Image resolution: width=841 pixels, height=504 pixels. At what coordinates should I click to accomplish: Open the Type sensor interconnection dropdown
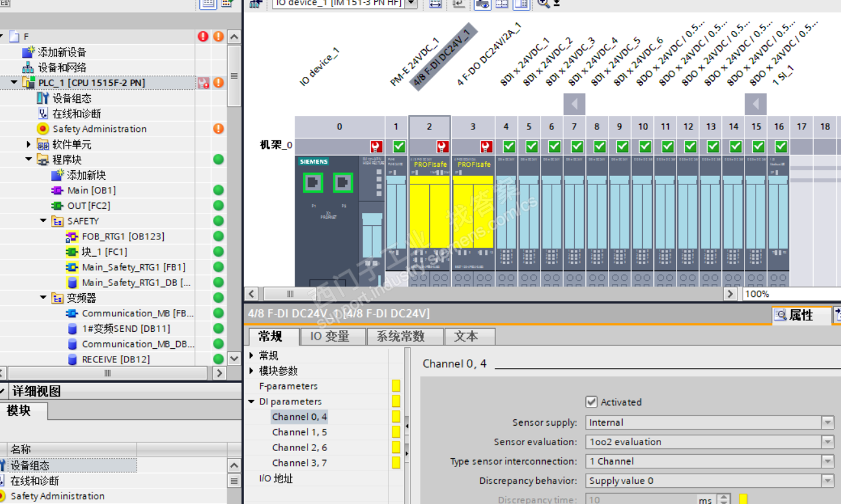(827, 461)
